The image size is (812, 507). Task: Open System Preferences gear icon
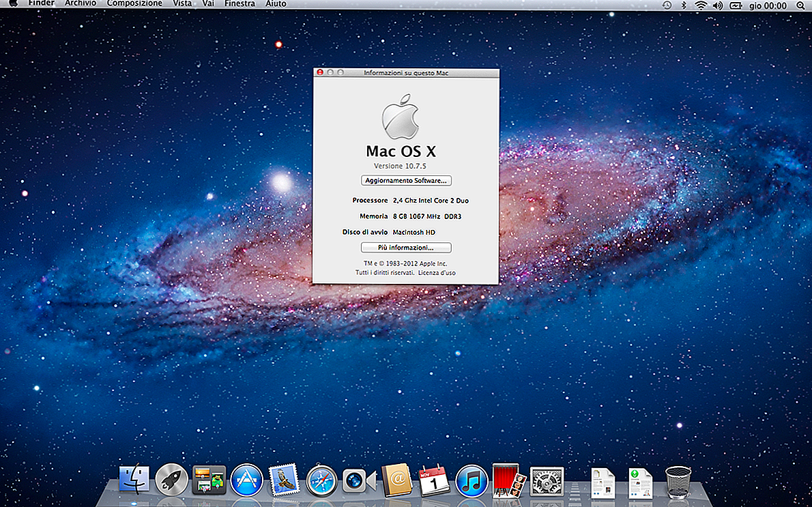pos(547,480)
